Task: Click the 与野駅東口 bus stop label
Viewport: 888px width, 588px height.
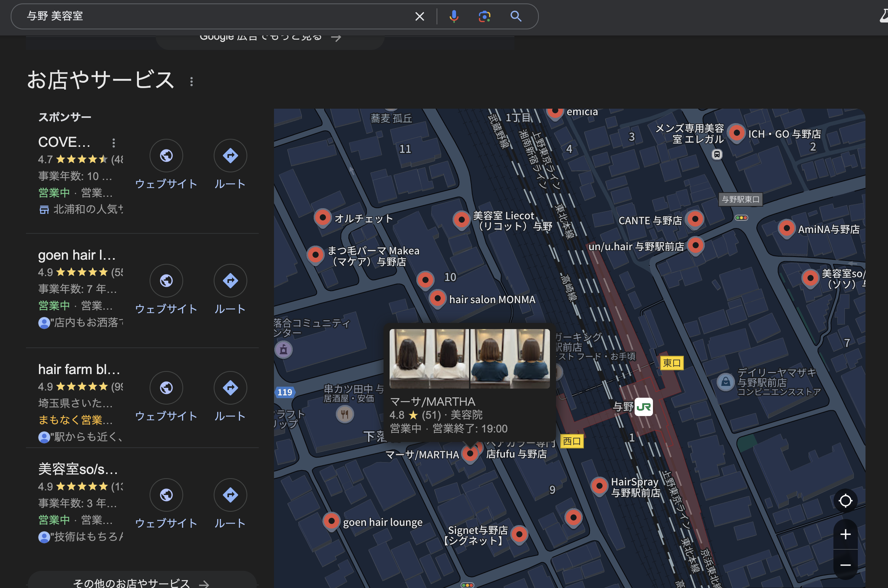Action: (741, 199)
